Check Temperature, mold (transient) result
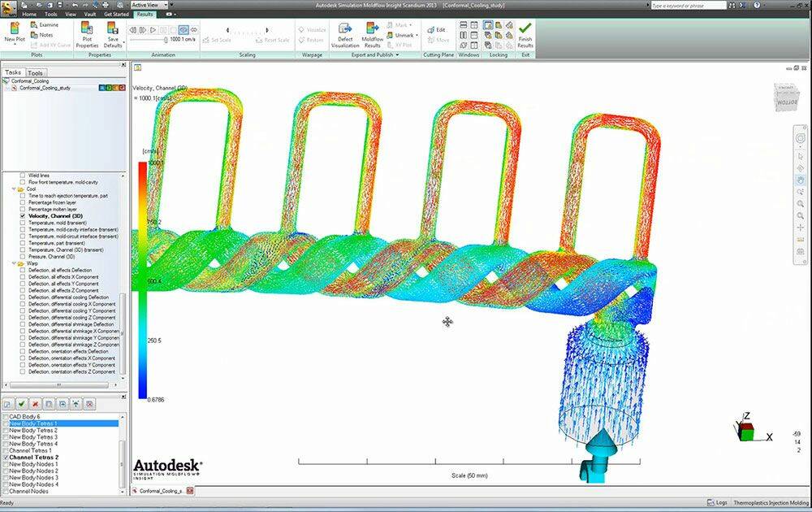The image size is (812, 512). [x=23, y=223]
